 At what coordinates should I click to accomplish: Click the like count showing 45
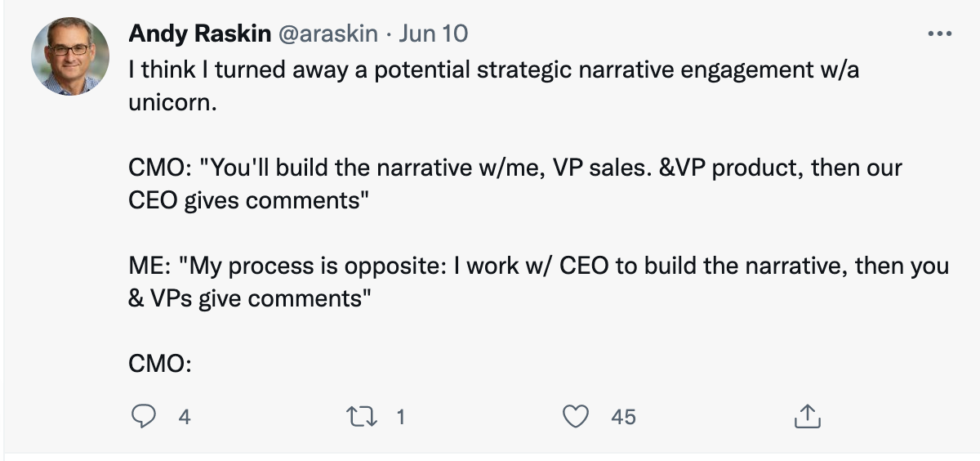[x=623, y=417]
